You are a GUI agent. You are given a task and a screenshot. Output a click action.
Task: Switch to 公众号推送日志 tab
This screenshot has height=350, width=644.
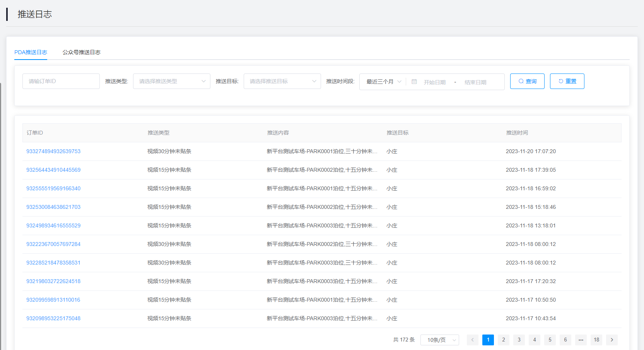[x=81, y=52]
